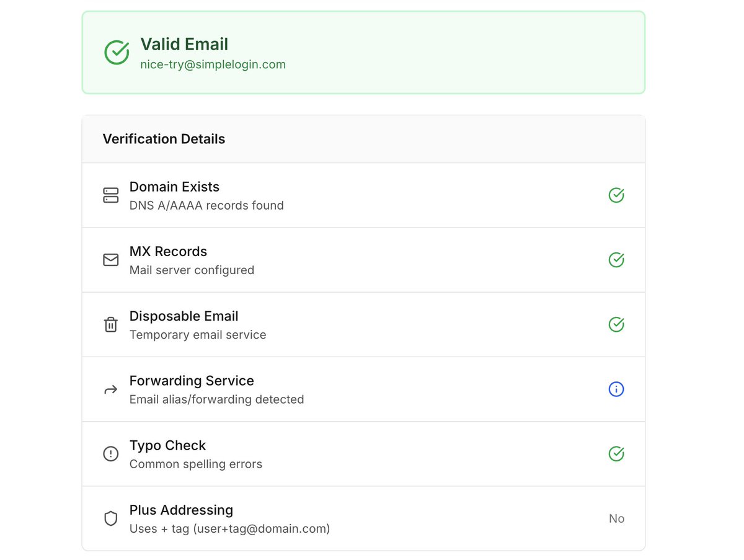Click "Temporary email service" text

tap(198, 335)
